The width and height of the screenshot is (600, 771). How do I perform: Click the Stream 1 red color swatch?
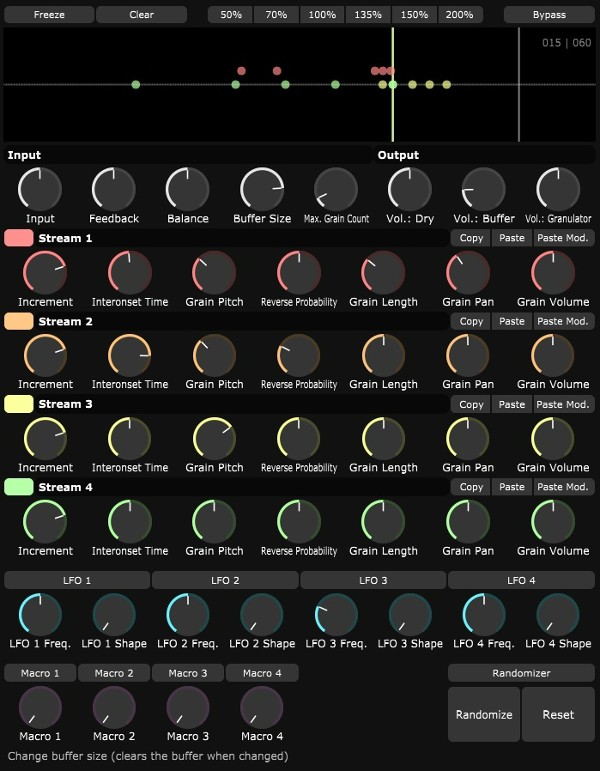pyautogui.click(x=19, y=238)
